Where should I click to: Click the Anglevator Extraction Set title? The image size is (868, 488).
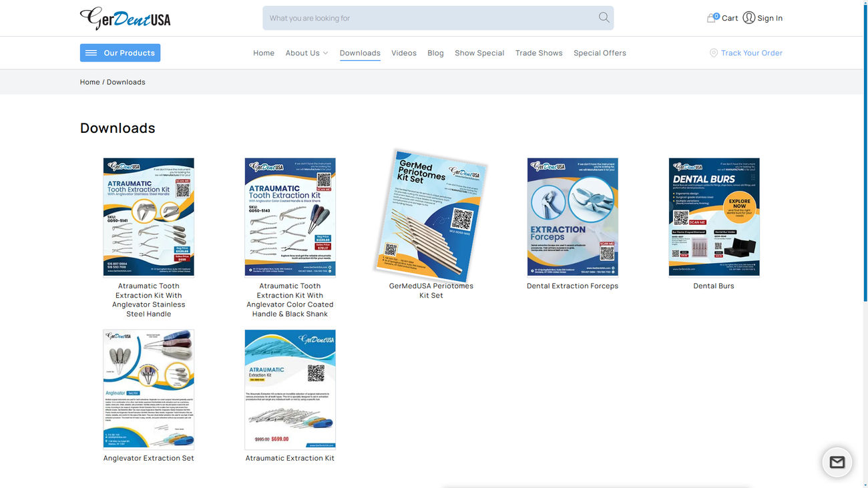click(x=149, y=458)
